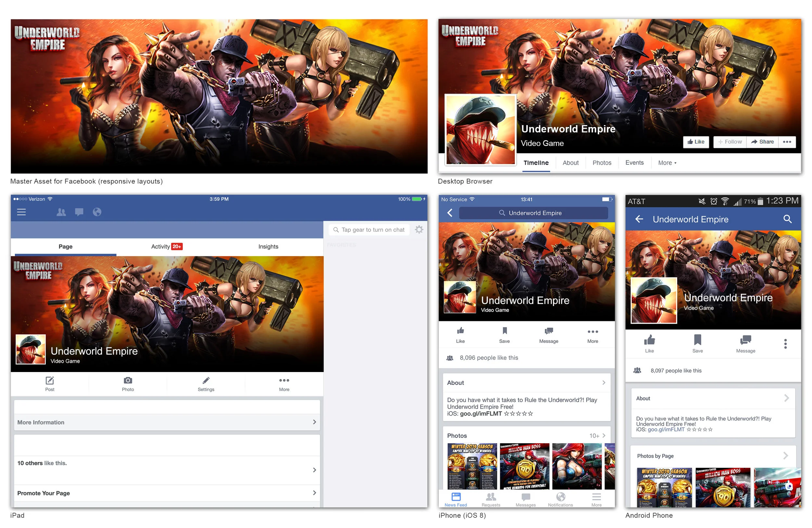The width and height of the screenshot is (812, 528).
Task: Expand More Information row on iPad
Action: tap(167, 422)
